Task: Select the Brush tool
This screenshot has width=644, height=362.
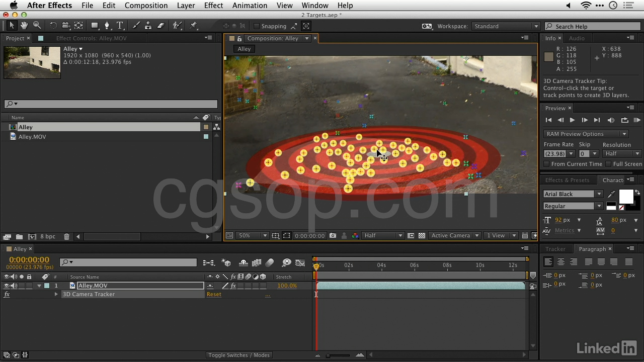Action: click(135, 26)
